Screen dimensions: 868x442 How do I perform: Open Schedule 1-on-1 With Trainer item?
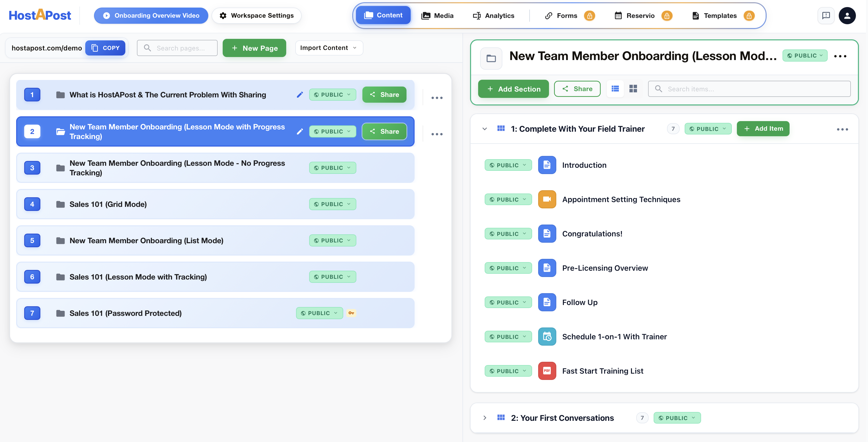614,337
